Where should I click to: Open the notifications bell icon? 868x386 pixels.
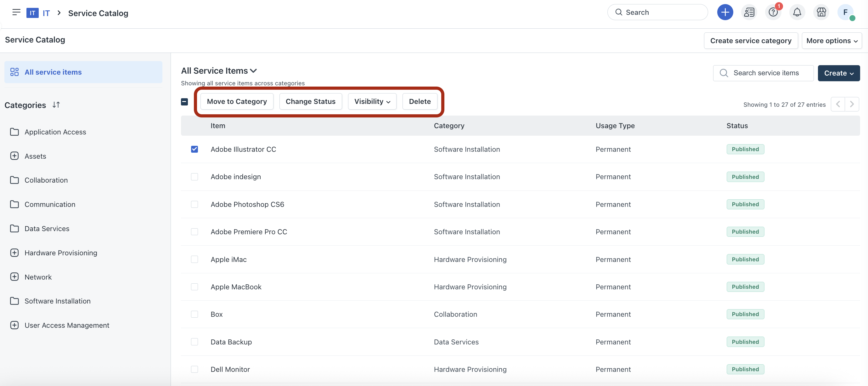(x=797, y=13)
